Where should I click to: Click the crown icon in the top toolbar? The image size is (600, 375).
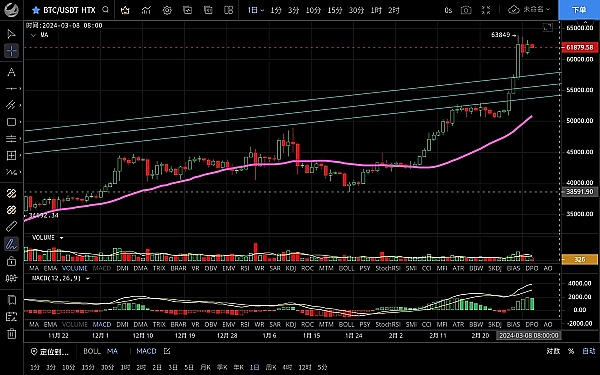pos(125,10)
